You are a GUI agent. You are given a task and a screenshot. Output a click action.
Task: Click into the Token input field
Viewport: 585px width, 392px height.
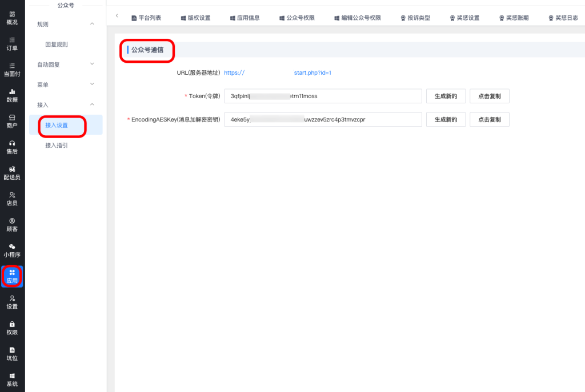(322, 96)
